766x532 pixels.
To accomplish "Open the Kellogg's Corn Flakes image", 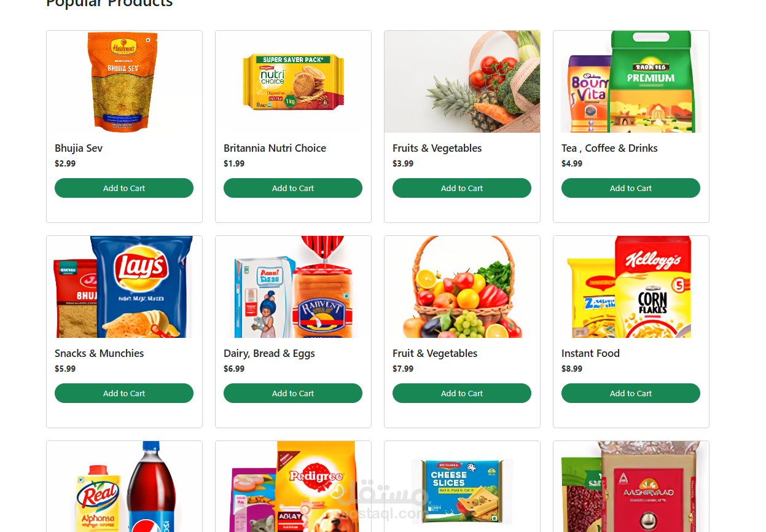I will (631, 287).
